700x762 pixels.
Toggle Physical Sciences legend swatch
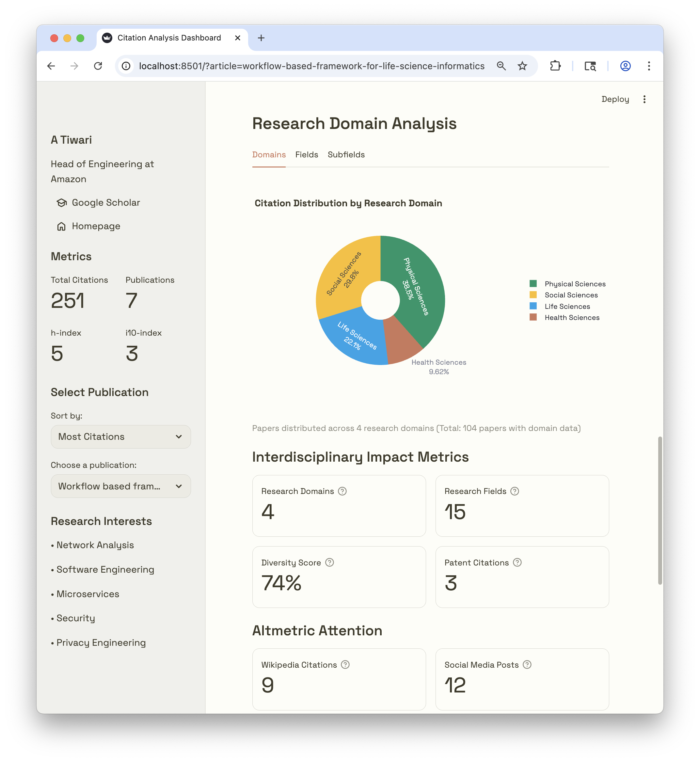(x=533, y=284)
